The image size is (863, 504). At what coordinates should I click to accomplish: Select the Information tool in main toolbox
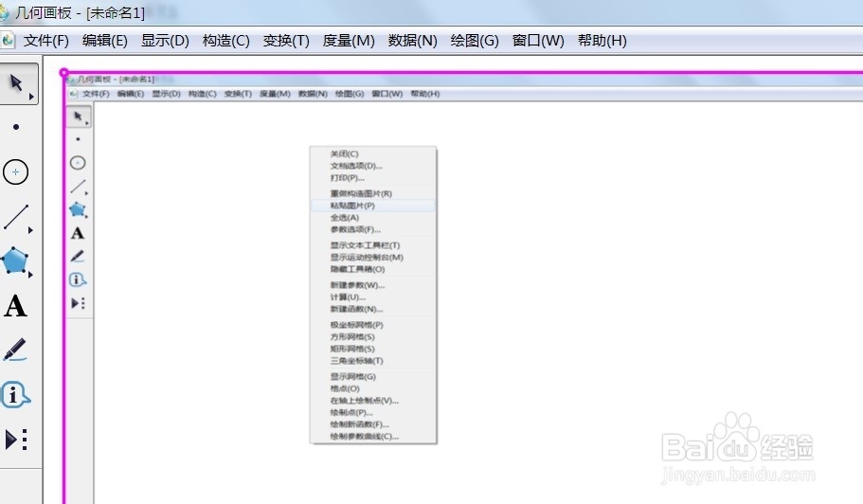[x=15, y=394]
